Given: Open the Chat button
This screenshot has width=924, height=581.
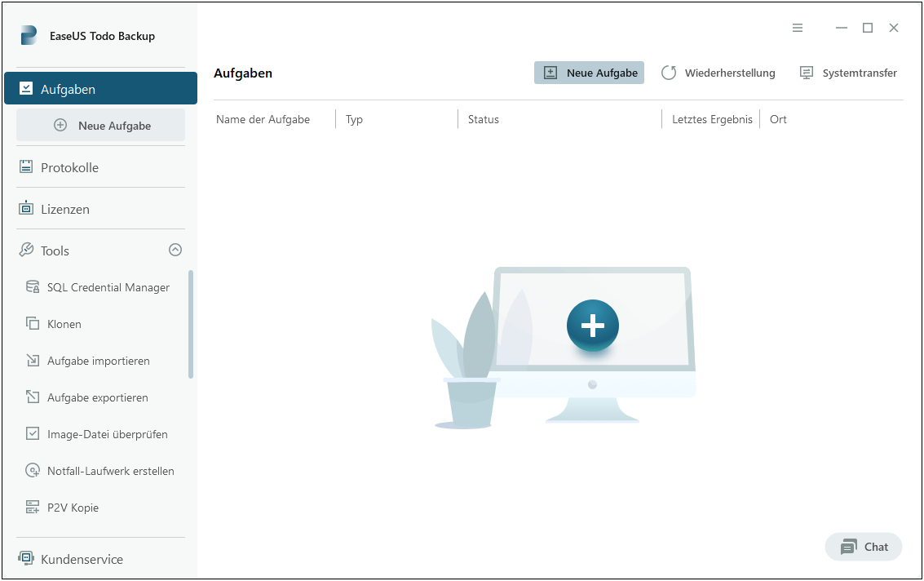Looking at the screenshot, I should (864, 547).
